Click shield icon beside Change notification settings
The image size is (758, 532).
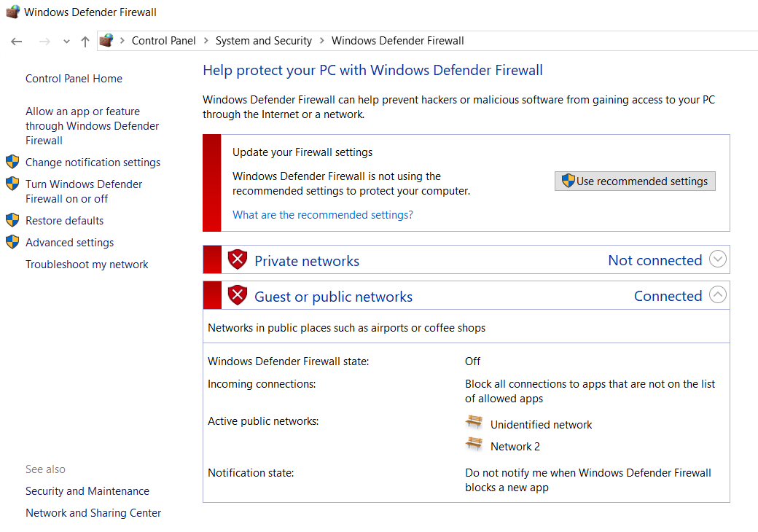pyautogui.click(x=12, y=161)
